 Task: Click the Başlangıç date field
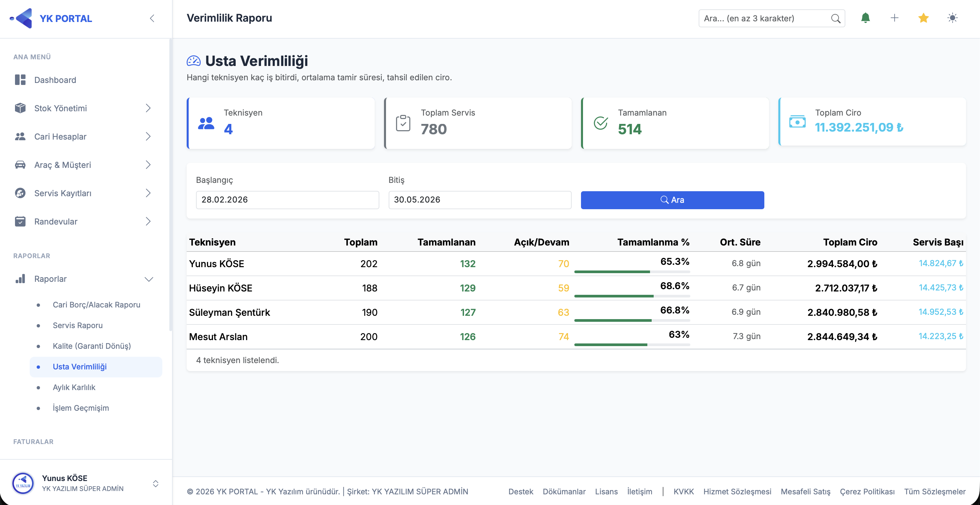click(287, 200)
